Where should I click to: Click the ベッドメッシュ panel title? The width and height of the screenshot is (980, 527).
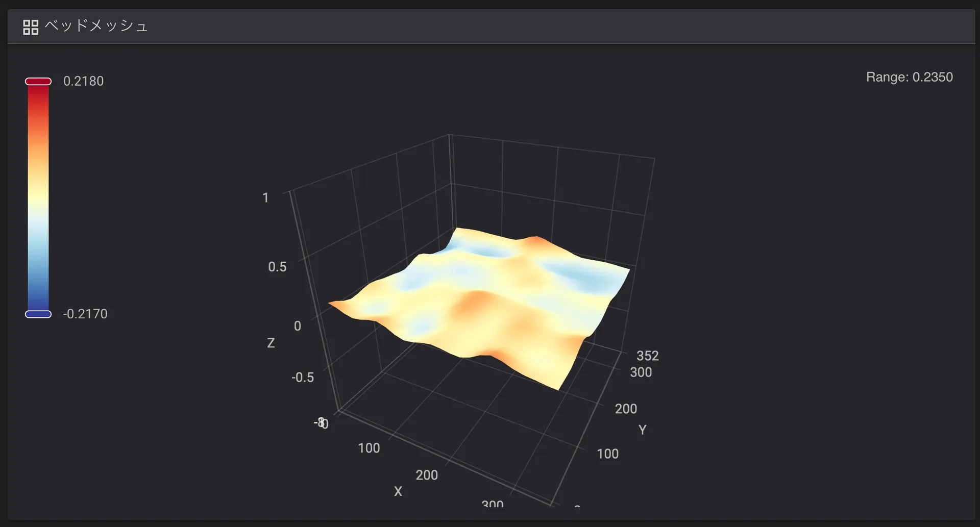click(96, 26)
